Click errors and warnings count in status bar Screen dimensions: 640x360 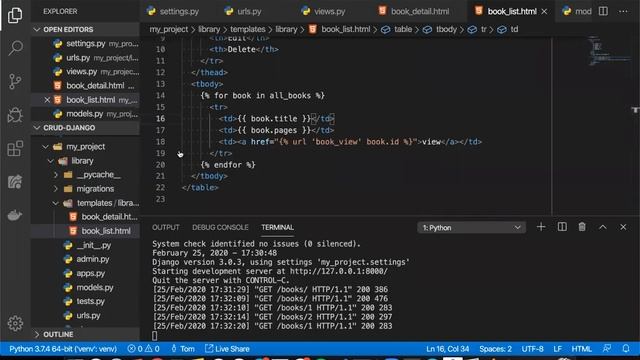143,349
